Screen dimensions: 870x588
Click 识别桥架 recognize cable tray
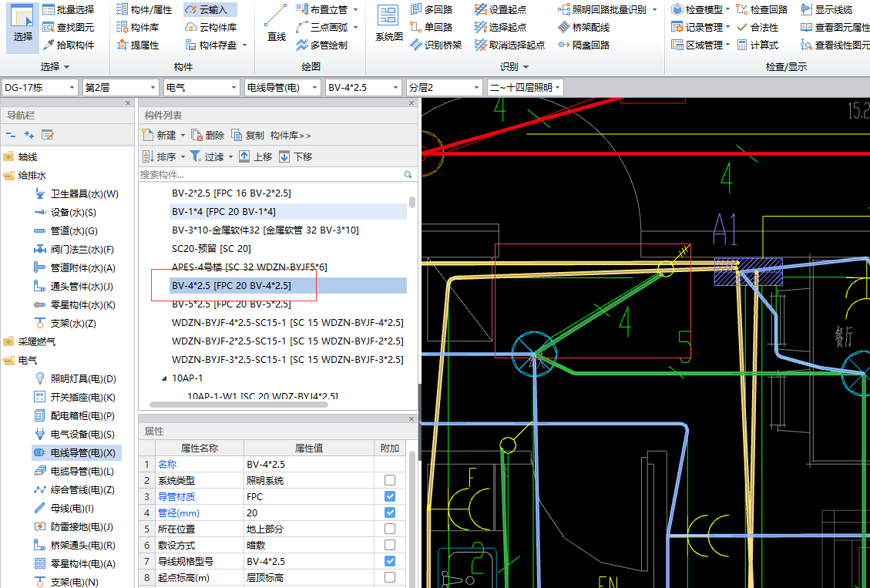point(436,45)
